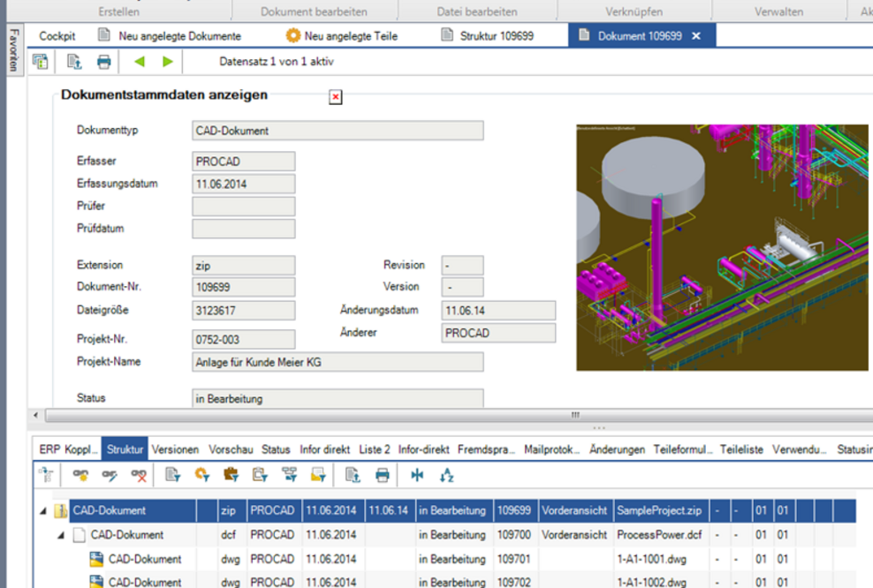Navigate to previous record with green left arrow
The width and height of the screenshot is (873, 588).
point(138,61)
